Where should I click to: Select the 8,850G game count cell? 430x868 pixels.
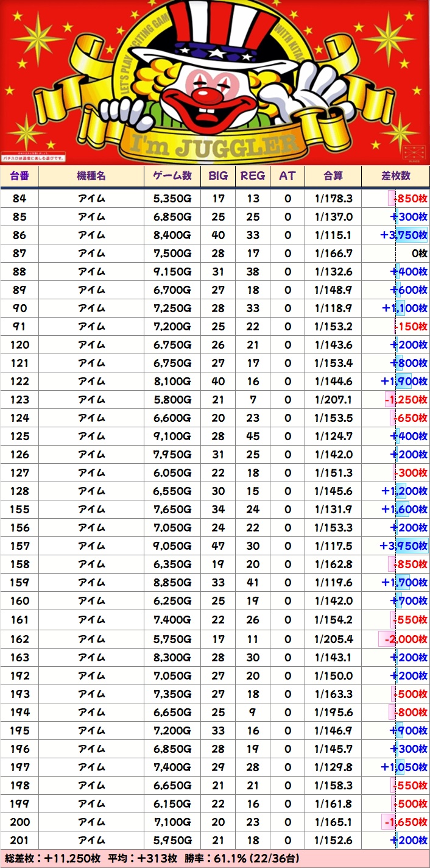coord(173,583)
